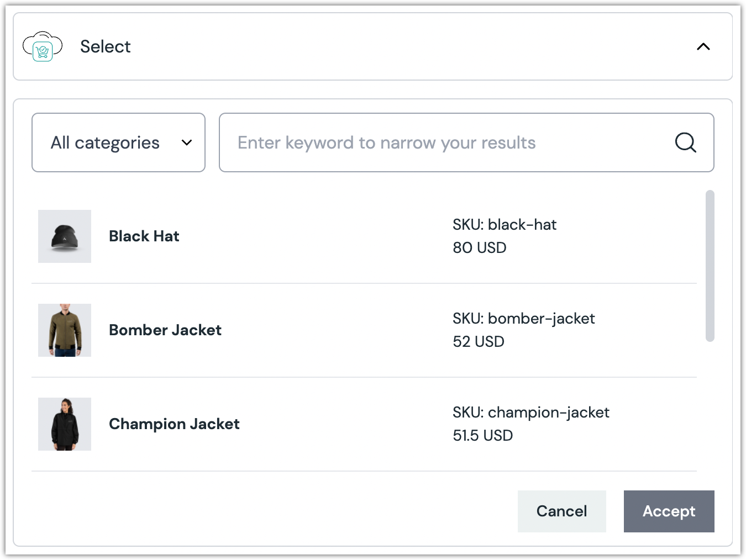746x560 pixels.
Task: Collapse the Select panel chevron
Action: [703, 47]
